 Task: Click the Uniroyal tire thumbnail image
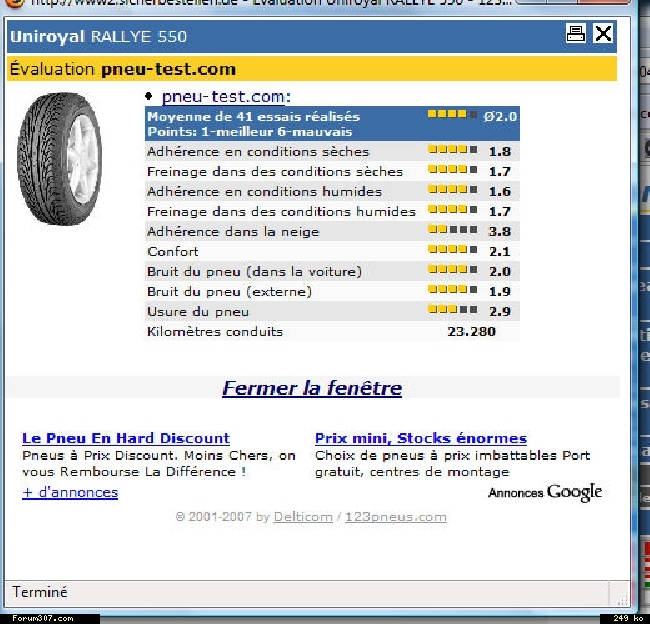[60, 158]
